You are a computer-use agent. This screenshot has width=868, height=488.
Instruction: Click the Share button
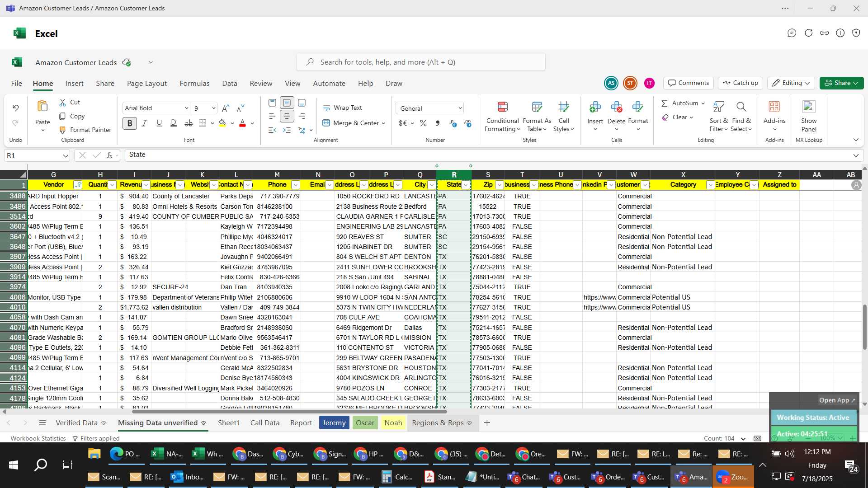841,83
